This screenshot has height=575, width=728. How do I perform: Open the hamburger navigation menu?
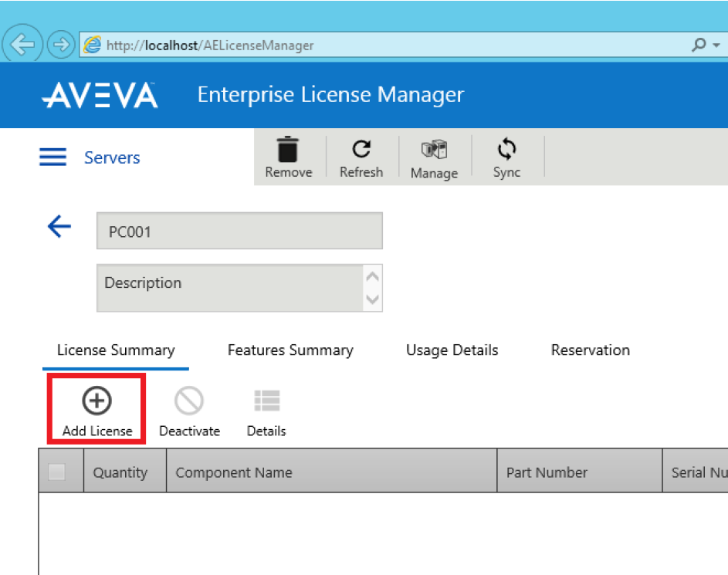click(52, 157)
